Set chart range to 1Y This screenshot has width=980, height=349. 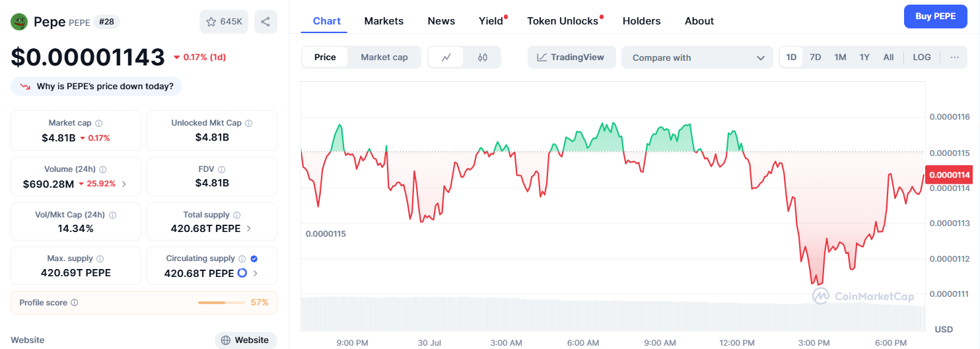pos(864,58)
